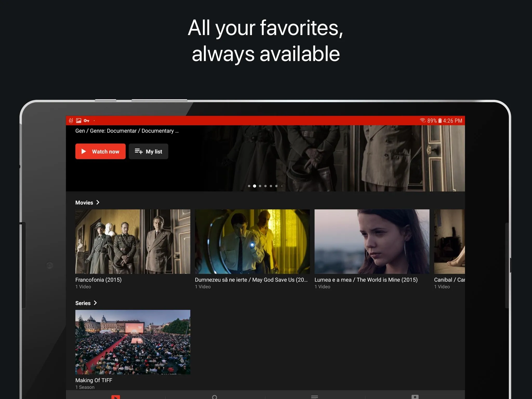Click the Watch now button
The height and width of the screenshot is (399, 532).
[100, 152]
